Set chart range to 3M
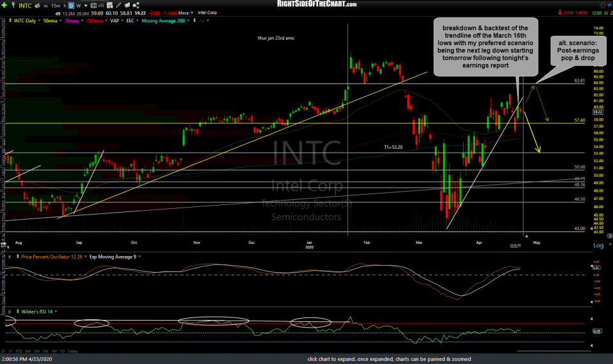 click(37, 351)
